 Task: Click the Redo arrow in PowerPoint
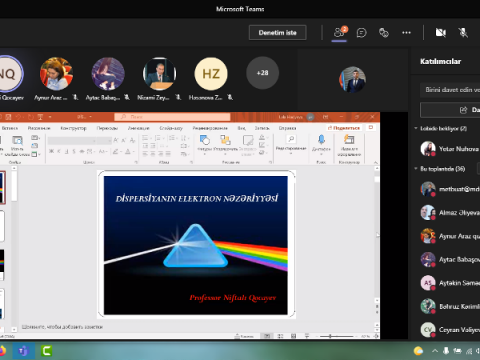(30, 117)
